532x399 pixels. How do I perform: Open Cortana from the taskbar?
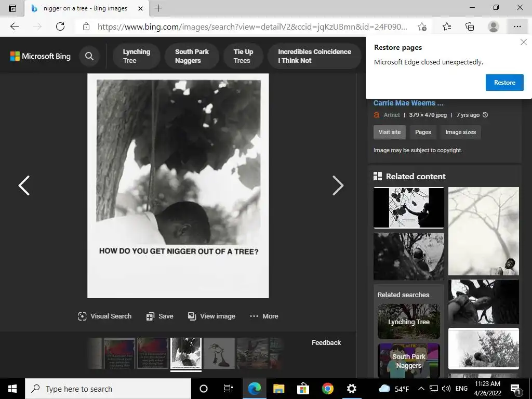click(204, 389)
